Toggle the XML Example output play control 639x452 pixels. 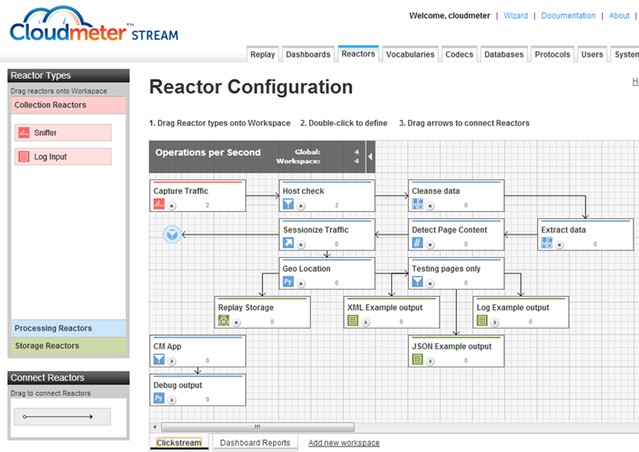(366, 322)
